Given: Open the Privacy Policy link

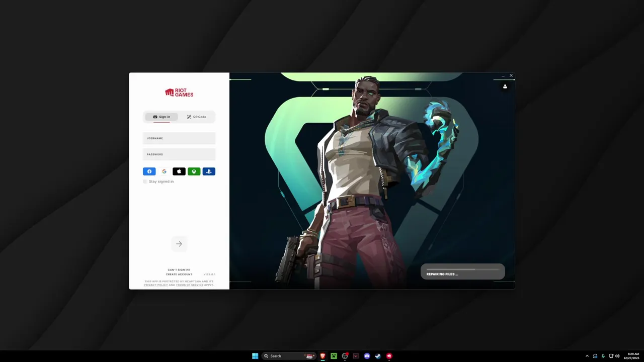Looking at the screenshot, I should coord(156,285).
